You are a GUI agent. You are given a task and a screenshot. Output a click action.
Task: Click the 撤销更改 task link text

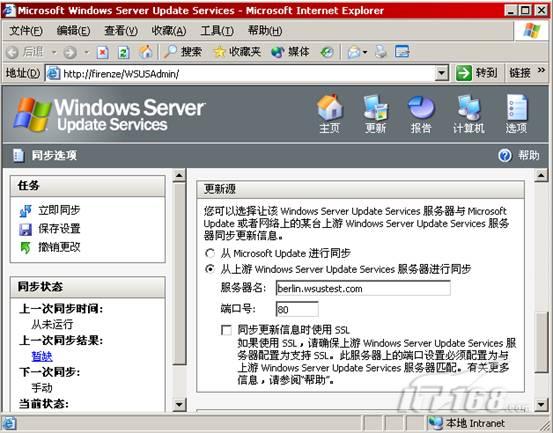point(59,248)
